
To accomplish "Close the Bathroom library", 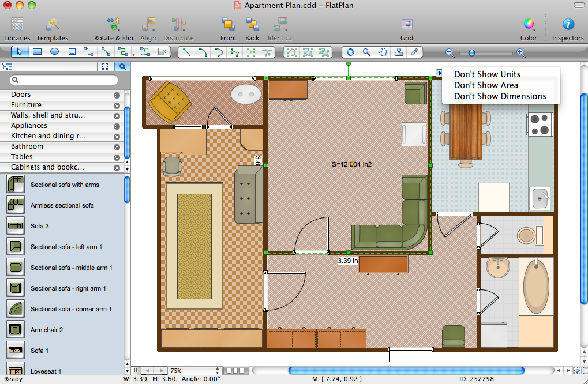I will tap(117, 147).
